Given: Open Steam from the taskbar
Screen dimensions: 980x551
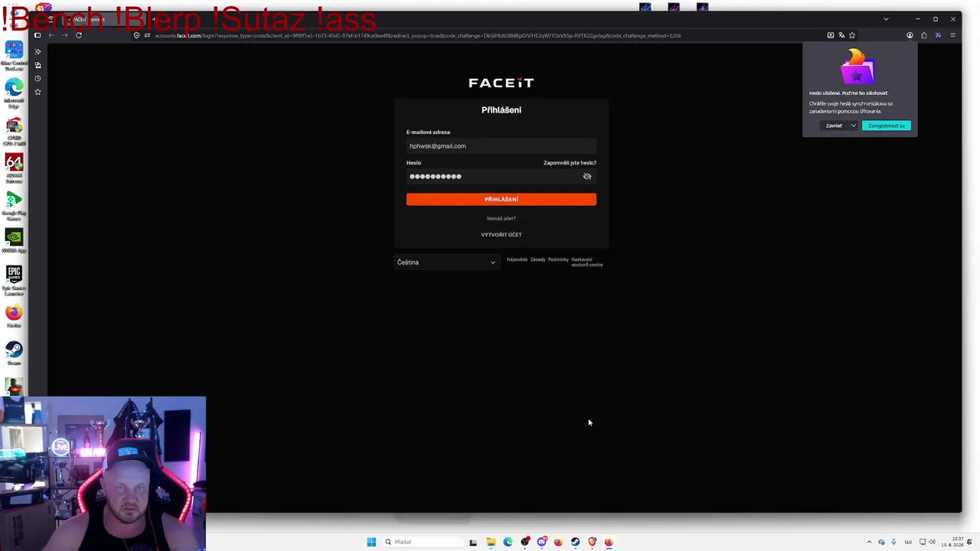Looking at the screenshot, I should (575, 542).
